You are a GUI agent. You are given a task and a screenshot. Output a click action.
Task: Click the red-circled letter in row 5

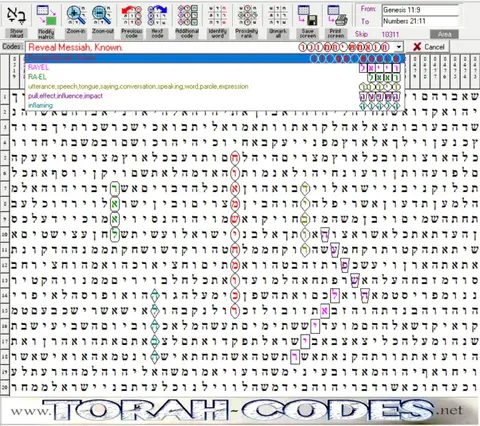click(235, 158)
